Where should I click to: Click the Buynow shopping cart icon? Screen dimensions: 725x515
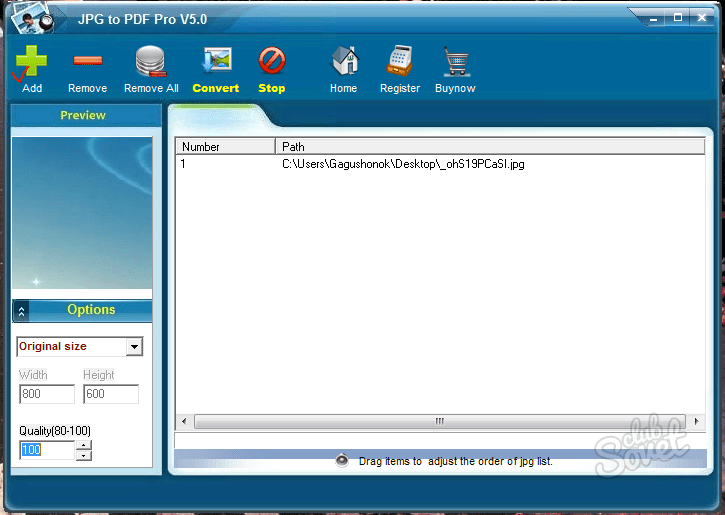456,61
